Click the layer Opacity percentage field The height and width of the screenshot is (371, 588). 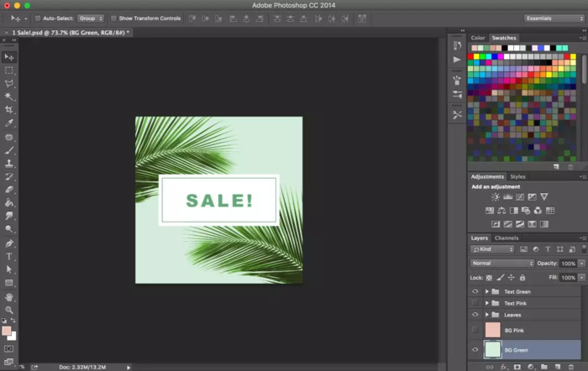click(x=567, y=263)
